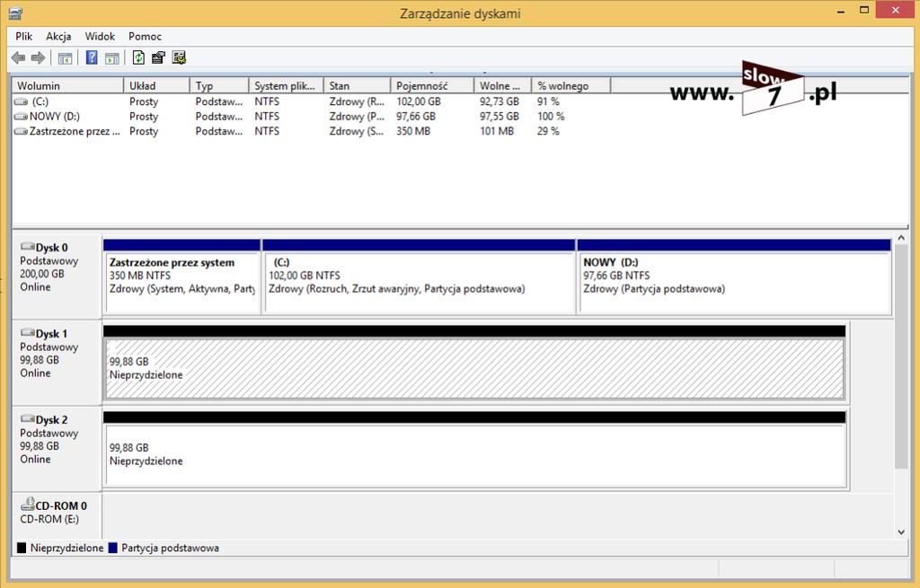
Task: Click the scroll down arrow of the disk pane
Action: point(901,532)
